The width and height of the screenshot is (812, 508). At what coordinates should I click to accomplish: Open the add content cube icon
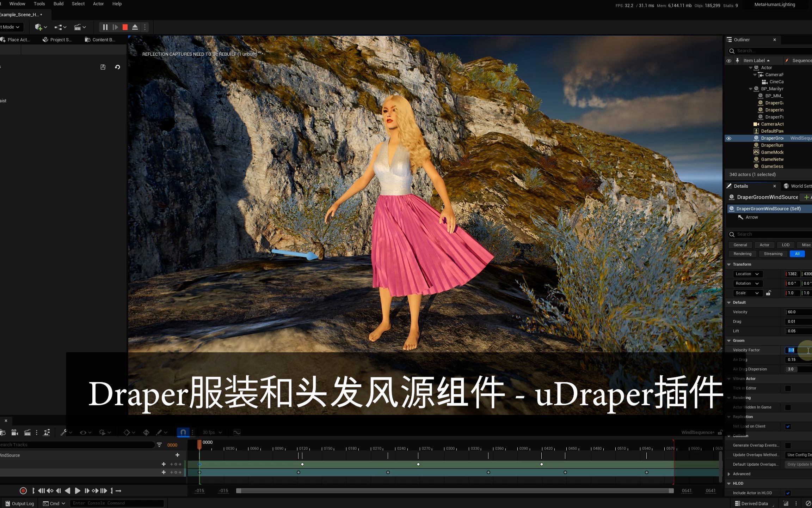pyautogui.click(x=41, y=27)
